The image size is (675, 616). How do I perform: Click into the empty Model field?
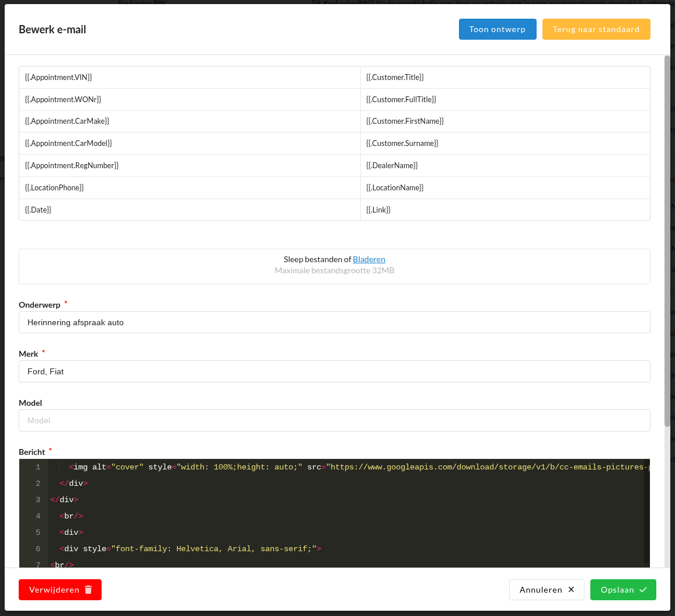tap(334, 420)
